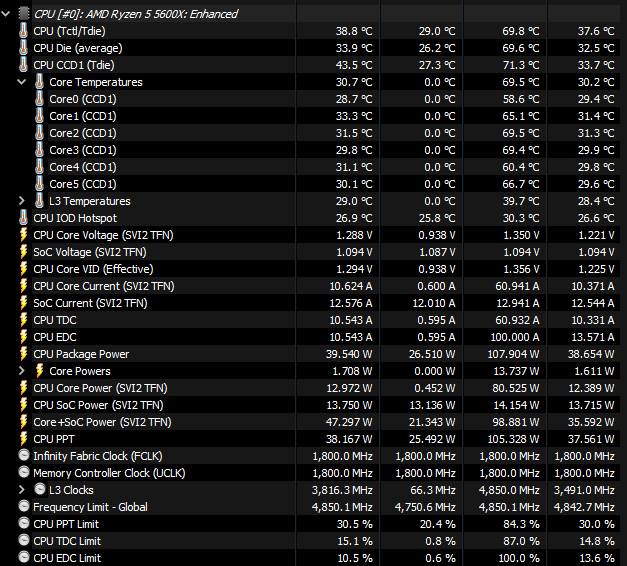Click thermometer icon beside Core1 (CCD1)
This screenshot has width=627, height=566.
point(39,116)
